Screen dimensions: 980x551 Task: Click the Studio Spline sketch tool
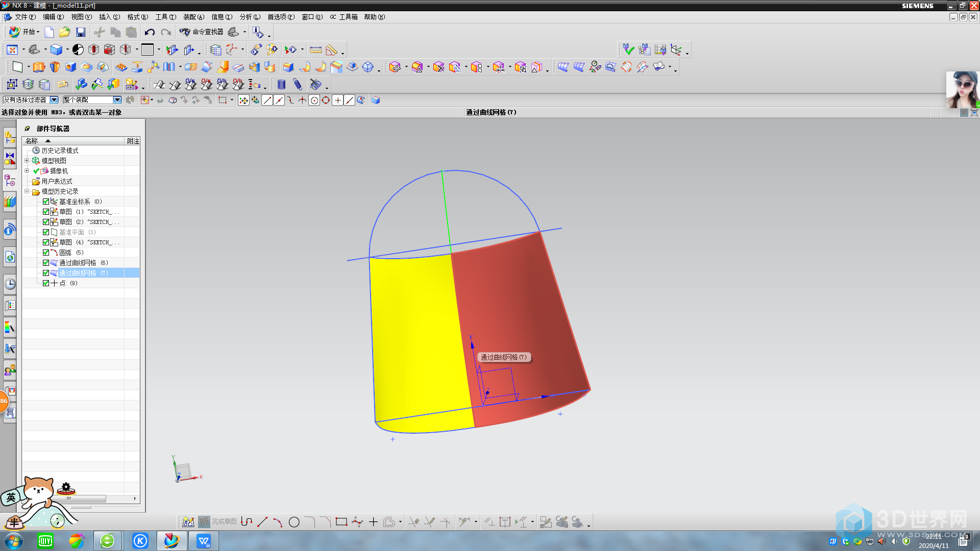(x=357, y=522)
